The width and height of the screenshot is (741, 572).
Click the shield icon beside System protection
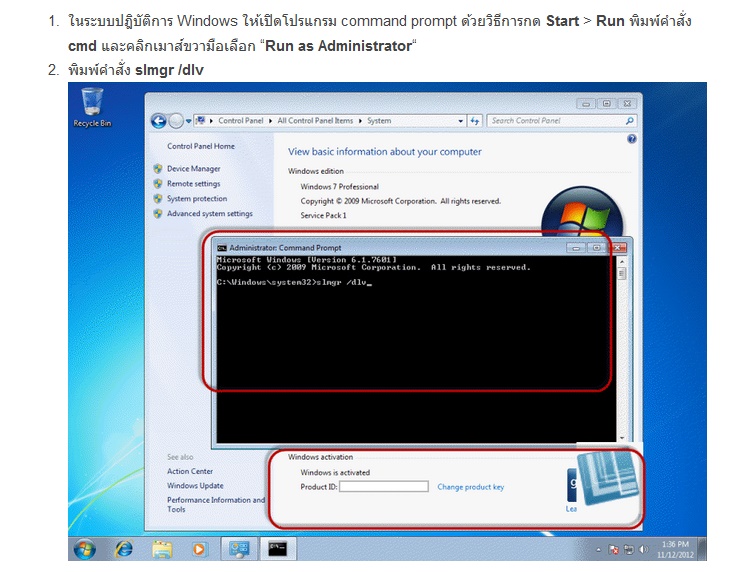click(158, 199)
